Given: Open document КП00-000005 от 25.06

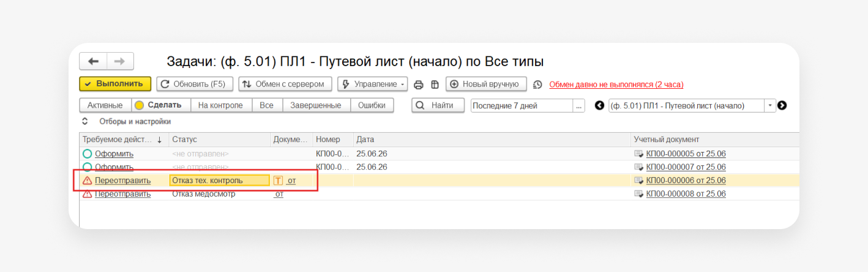Looking at the screenshot, I should [686, 154].
